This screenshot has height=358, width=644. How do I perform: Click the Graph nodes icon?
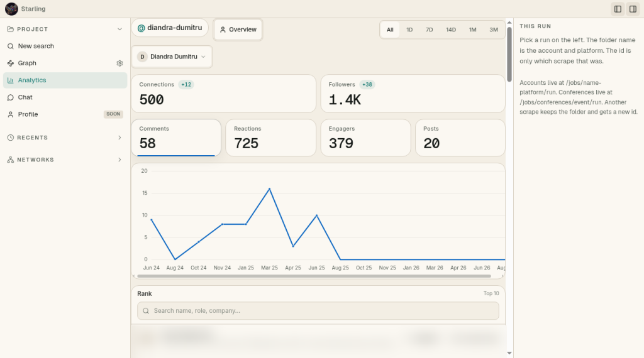[10, 63]
